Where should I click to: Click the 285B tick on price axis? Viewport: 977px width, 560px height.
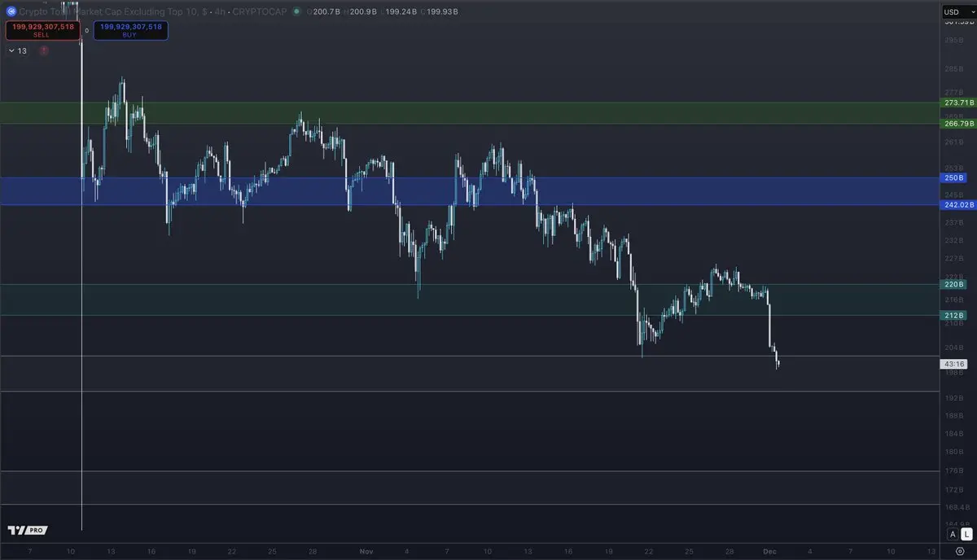[x=953, y=69]
